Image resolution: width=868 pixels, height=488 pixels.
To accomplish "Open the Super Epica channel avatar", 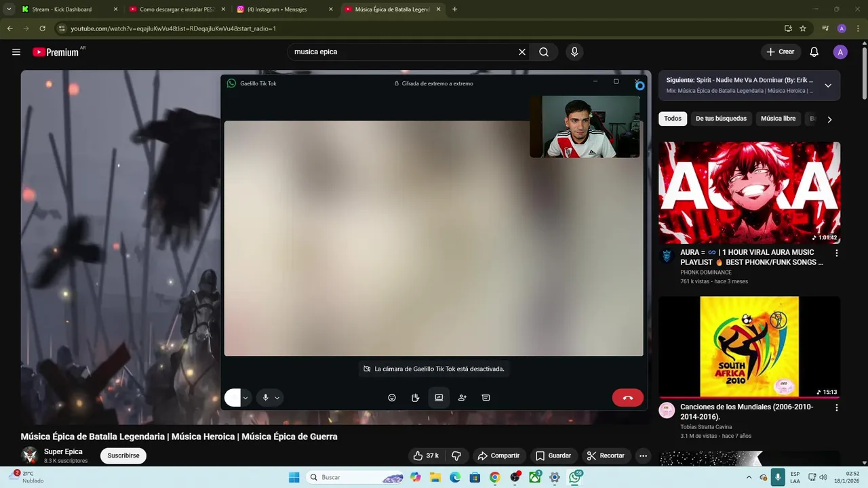I will coord(29,455).
